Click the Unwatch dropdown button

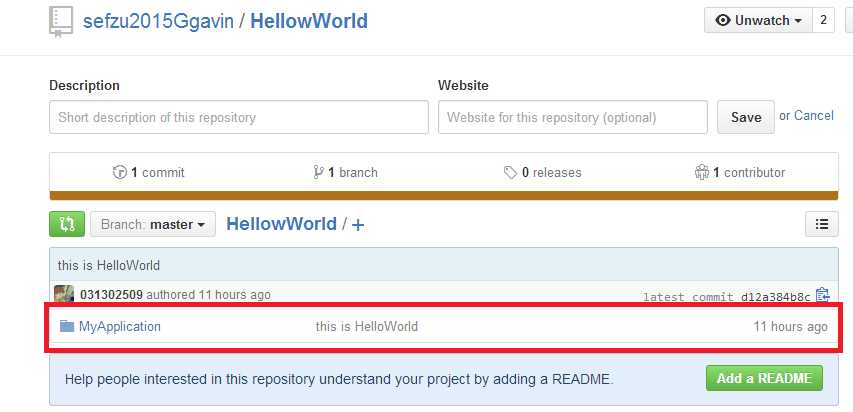click(x=758, y=21)
